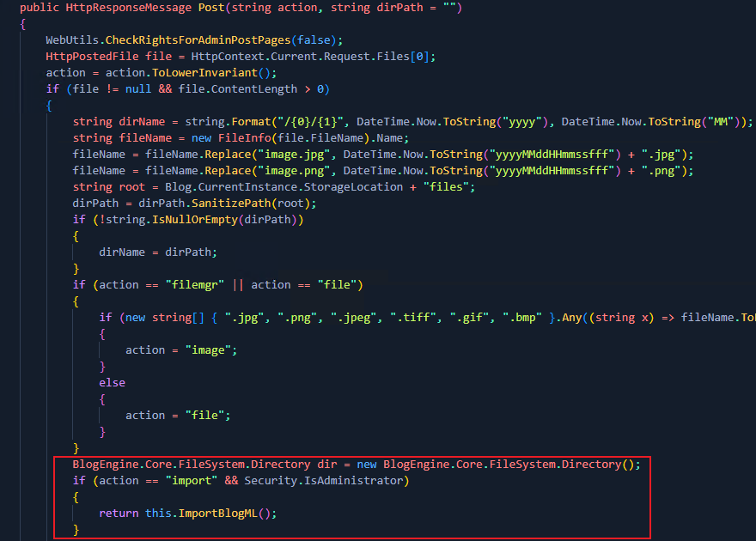Click the "MM" date format string
756x541 pixels.
point(720,121)
